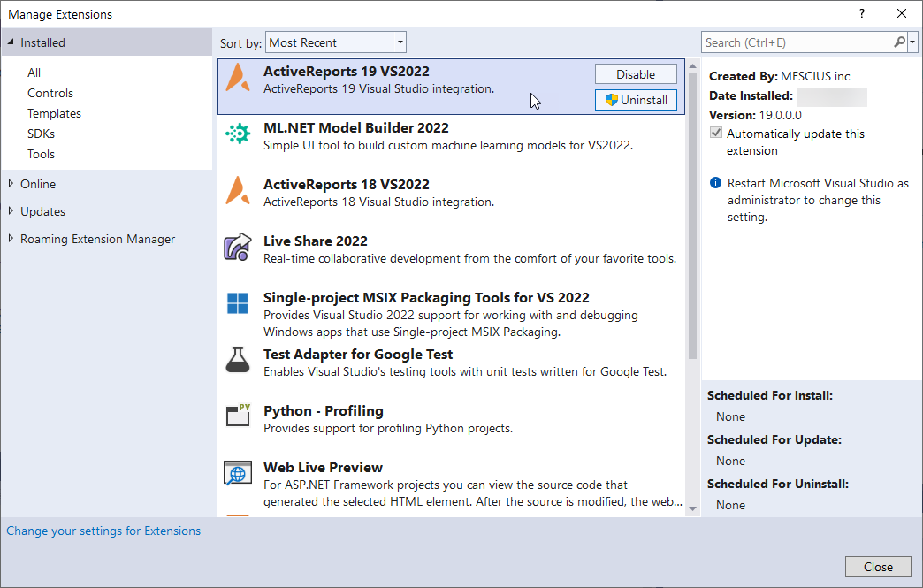Select Python - Profiling title
This screenshot has height=588, width=923.
[x=324, y=410]
